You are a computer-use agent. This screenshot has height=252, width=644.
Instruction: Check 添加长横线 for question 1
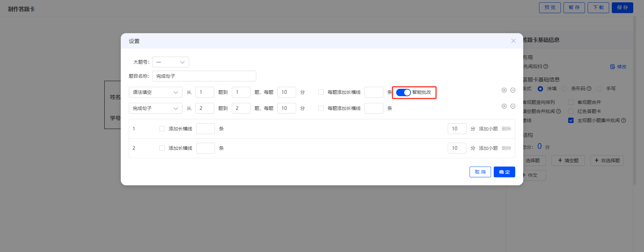pos(162,129)
